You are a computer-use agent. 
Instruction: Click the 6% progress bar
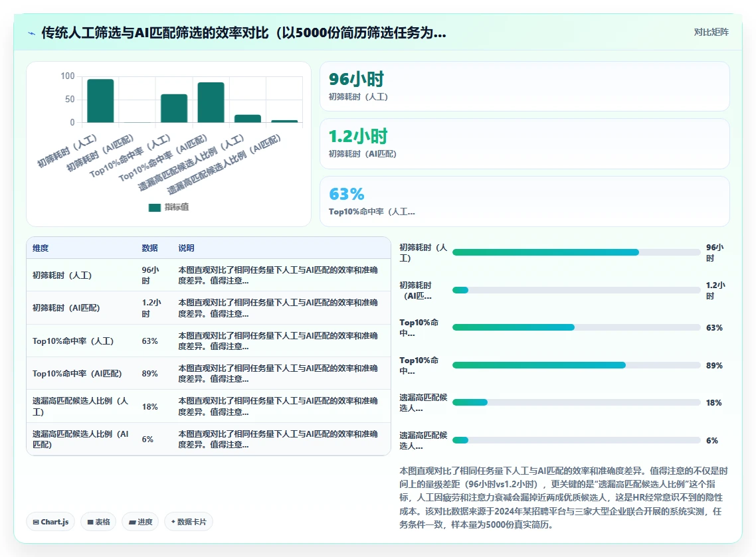576,440
